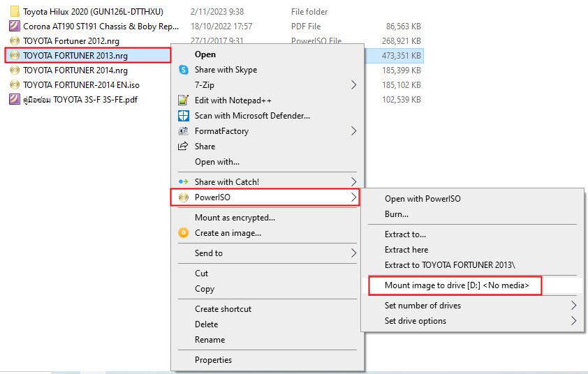
Task: Click the PowerISO disc icon in menu
Action: coord(184,197)
